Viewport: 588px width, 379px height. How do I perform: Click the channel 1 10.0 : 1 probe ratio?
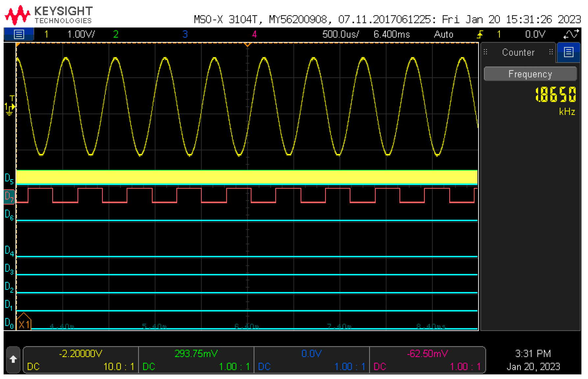[x=119, y=367]
